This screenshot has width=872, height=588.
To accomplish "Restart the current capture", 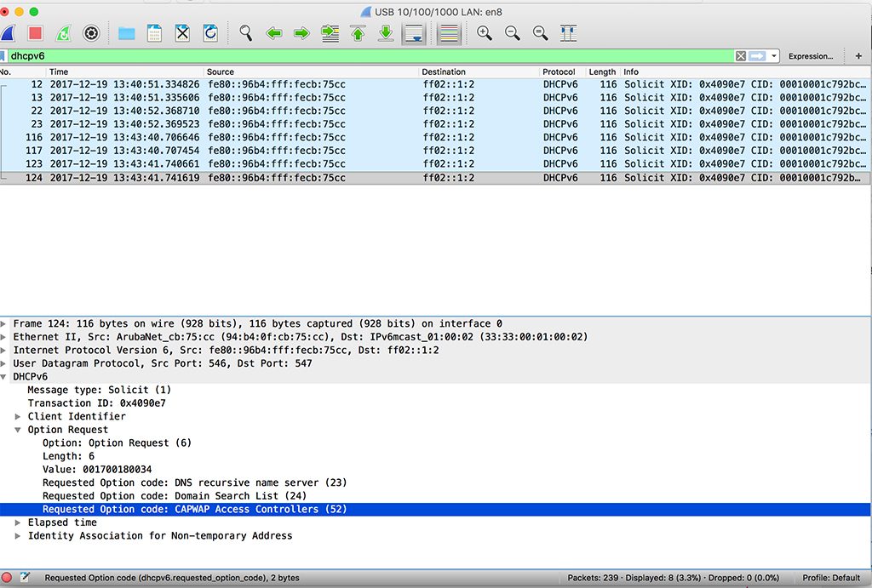I will coord(63,33).
